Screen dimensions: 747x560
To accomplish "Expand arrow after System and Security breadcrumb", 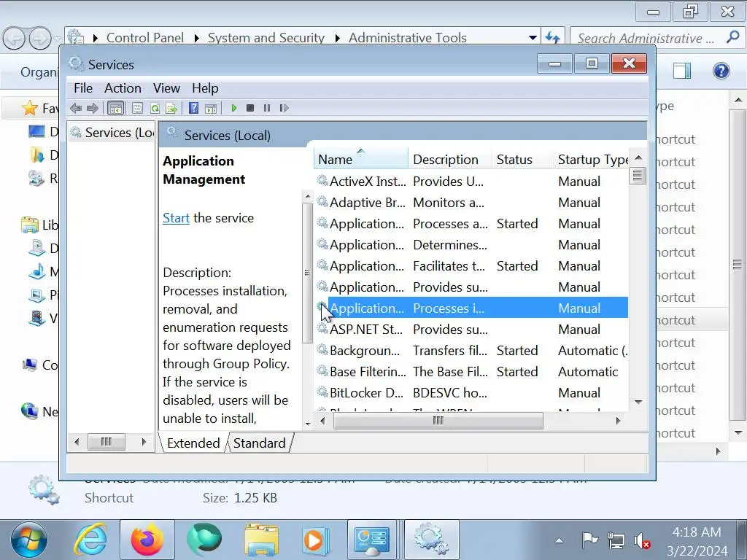I will pyautogui.click(x=337, y=38).
